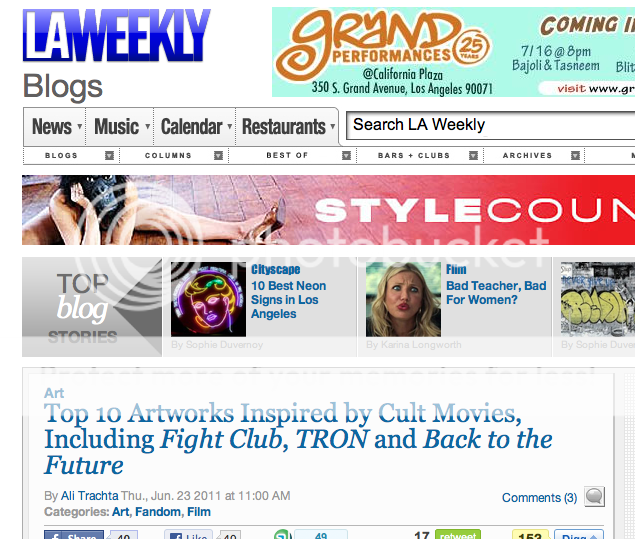
Task: Click the Digg button
Action: (x=579, y=535)
